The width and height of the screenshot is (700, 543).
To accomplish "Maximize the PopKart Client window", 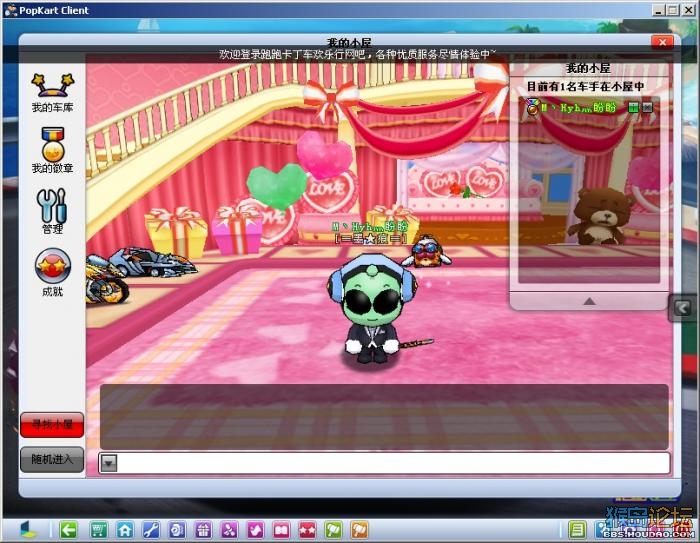I will tap(672, 10).
